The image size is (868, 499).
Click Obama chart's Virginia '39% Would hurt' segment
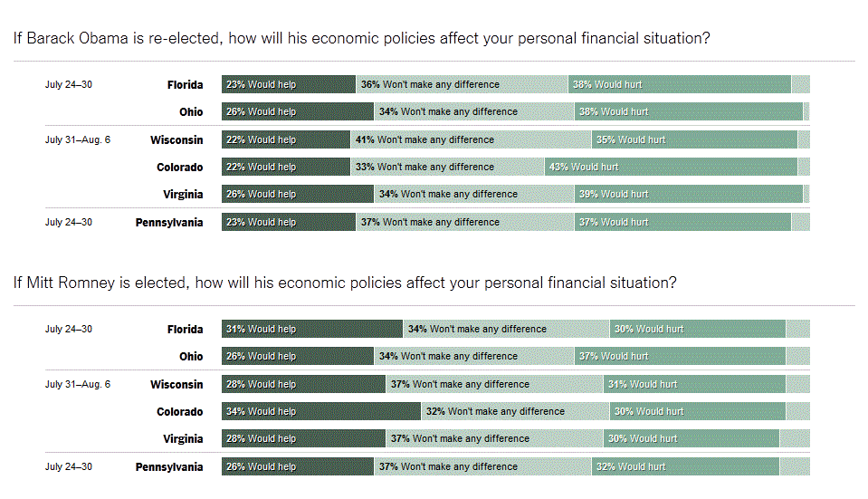688,195
